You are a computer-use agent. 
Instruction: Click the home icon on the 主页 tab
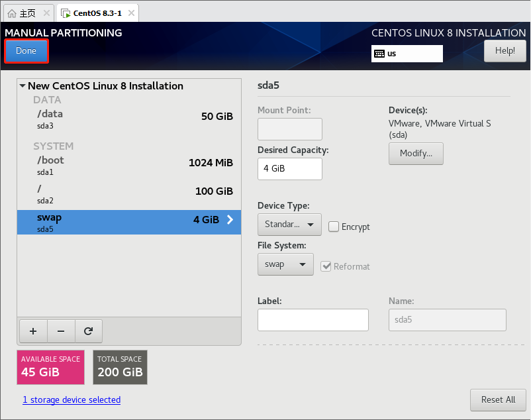pos(12,13)
